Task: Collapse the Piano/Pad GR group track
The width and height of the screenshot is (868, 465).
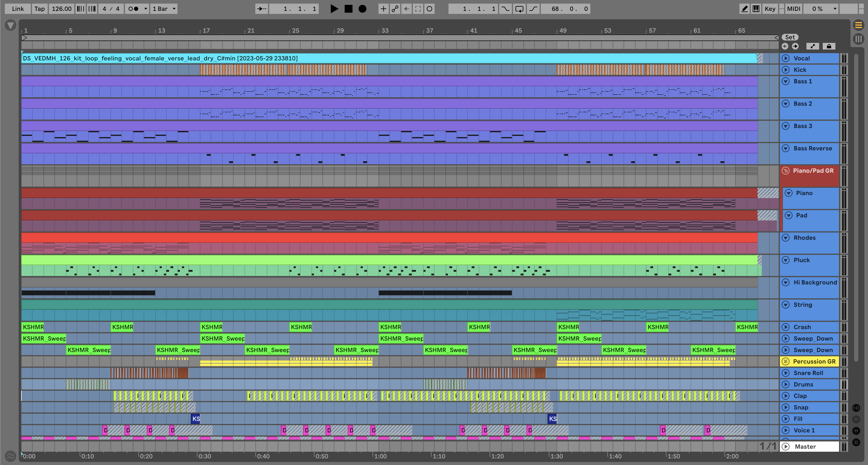Action: click(785, 171)
